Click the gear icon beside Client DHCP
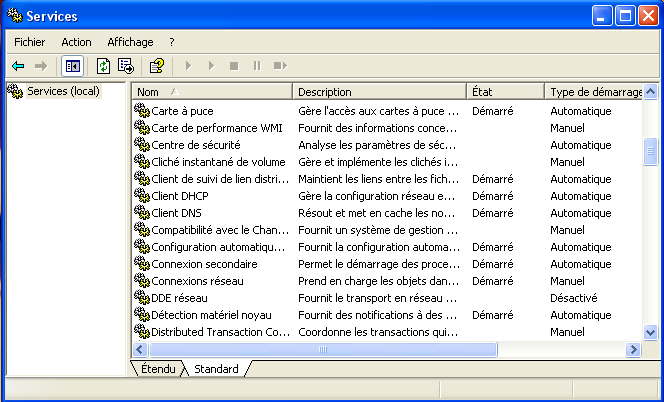This screenshot has height=402, width=664. (142, 196)
